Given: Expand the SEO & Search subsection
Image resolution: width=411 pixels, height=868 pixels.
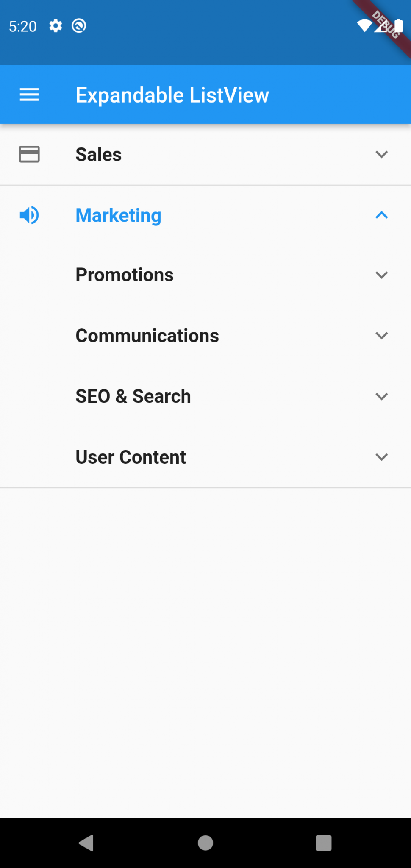Looking at the screenshot, I should tap(382, 396).
